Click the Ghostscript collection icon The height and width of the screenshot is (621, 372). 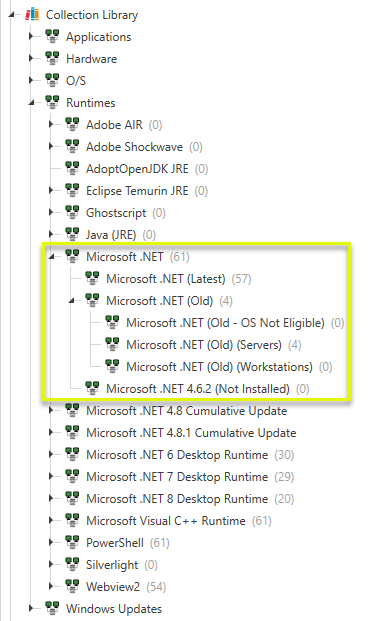click(x=72, y=212)
